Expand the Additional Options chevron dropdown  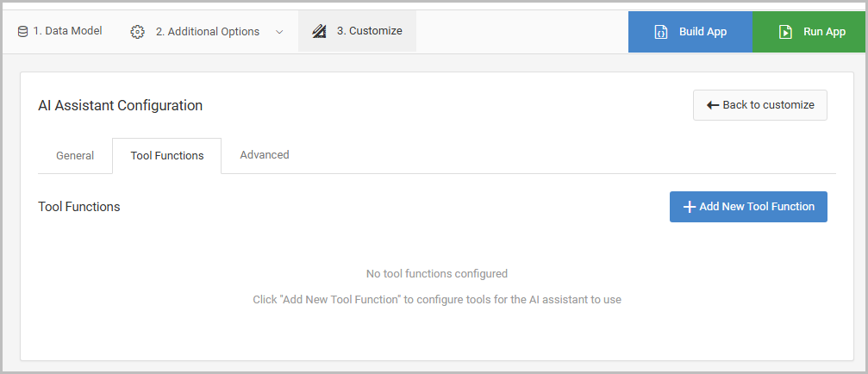(279, 32)
